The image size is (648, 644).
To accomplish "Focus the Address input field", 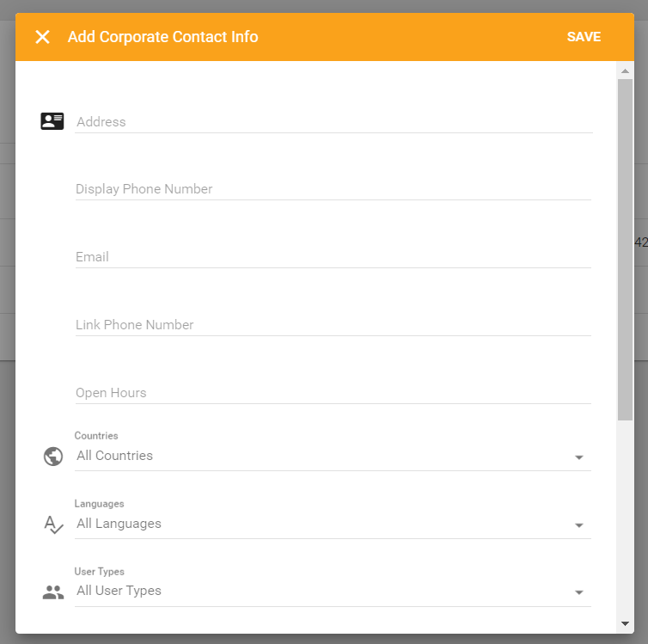I will pos(333,122).
